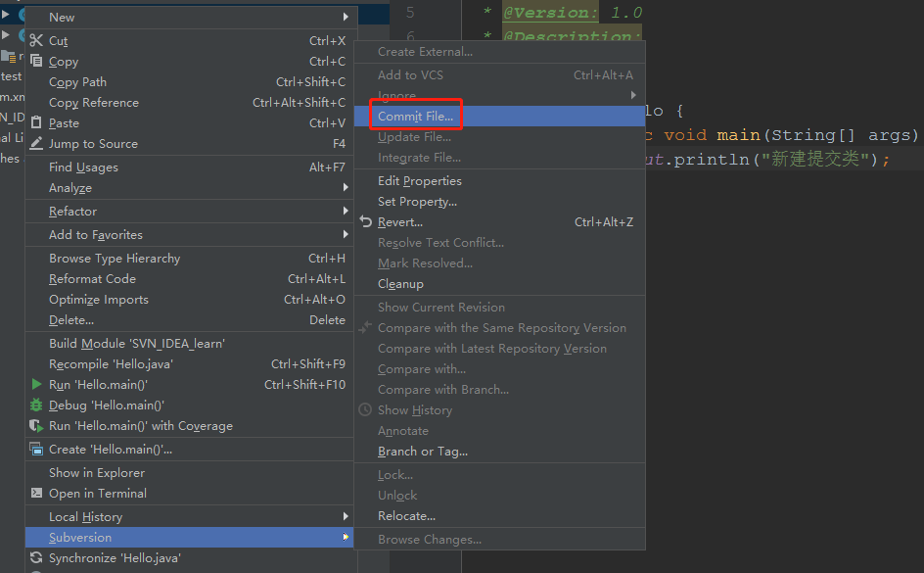Click the scissors Cut icon
The image size is (924, 573).
(36, 40)
